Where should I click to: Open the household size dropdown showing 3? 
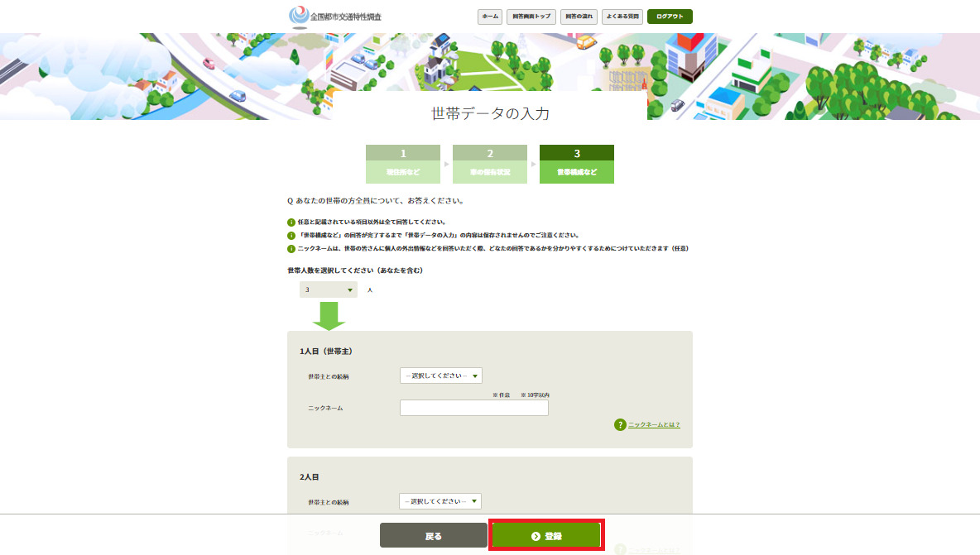coord(329,290)
